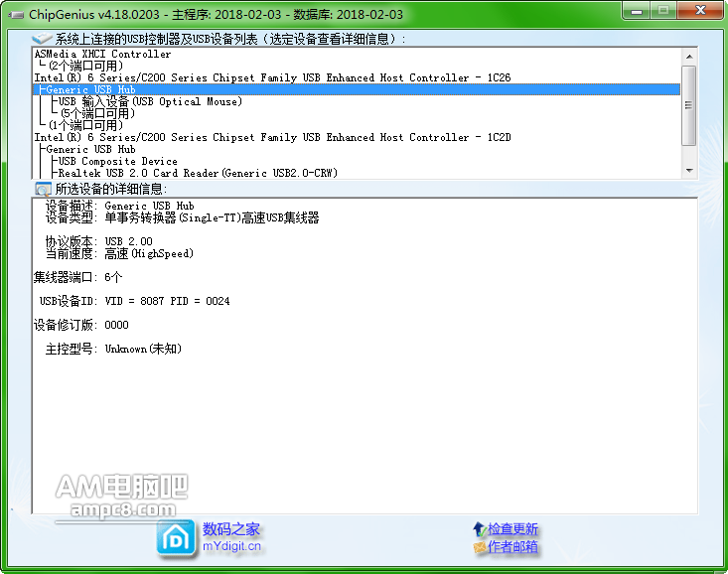Select the 5个端口可用 entry

point(98,113)
